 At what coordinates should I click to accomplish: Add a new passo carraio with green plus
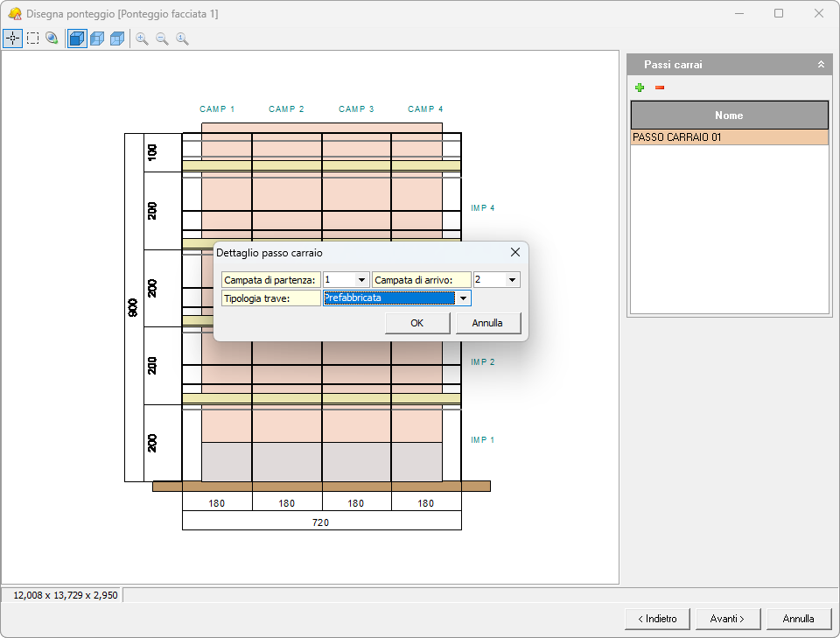(640, 88)
